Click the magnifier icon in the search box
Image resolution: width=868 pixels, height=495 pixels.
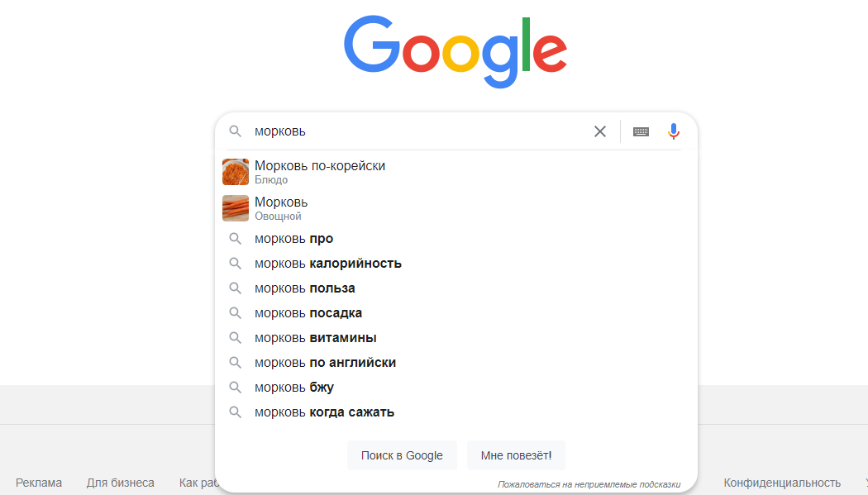tap(236, 131)
